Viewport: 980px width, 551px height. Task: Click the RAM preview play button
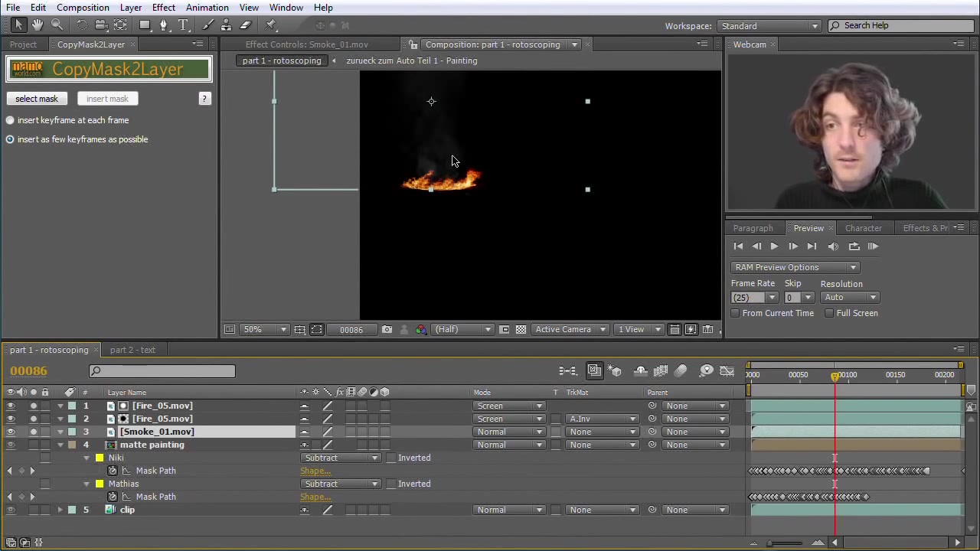pos(873,246)
